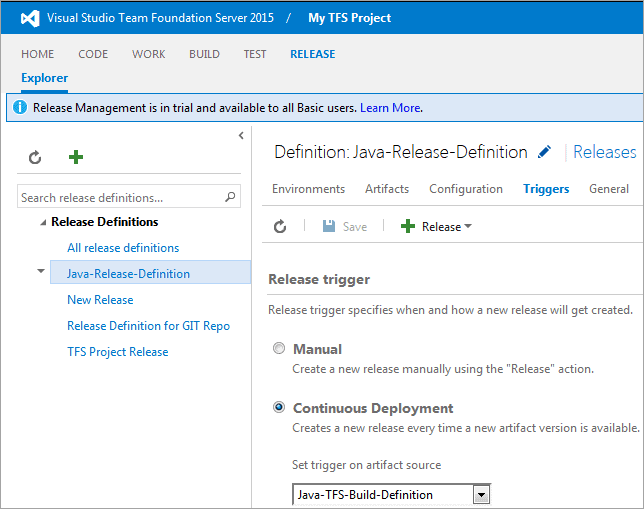The width and height of the screenshot is (644, 509).
Task: Follow the Learn More link
Action: tap(390, 108)
